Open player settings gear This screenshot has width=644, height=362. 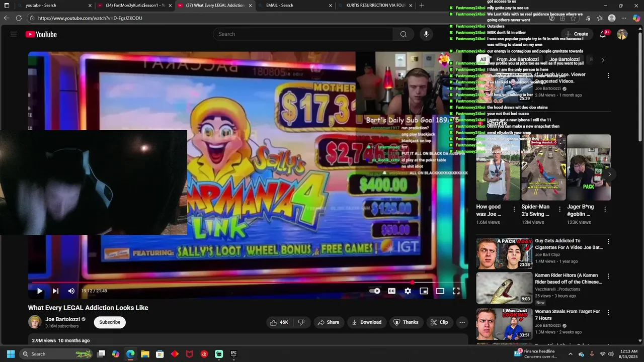point(408,291)
